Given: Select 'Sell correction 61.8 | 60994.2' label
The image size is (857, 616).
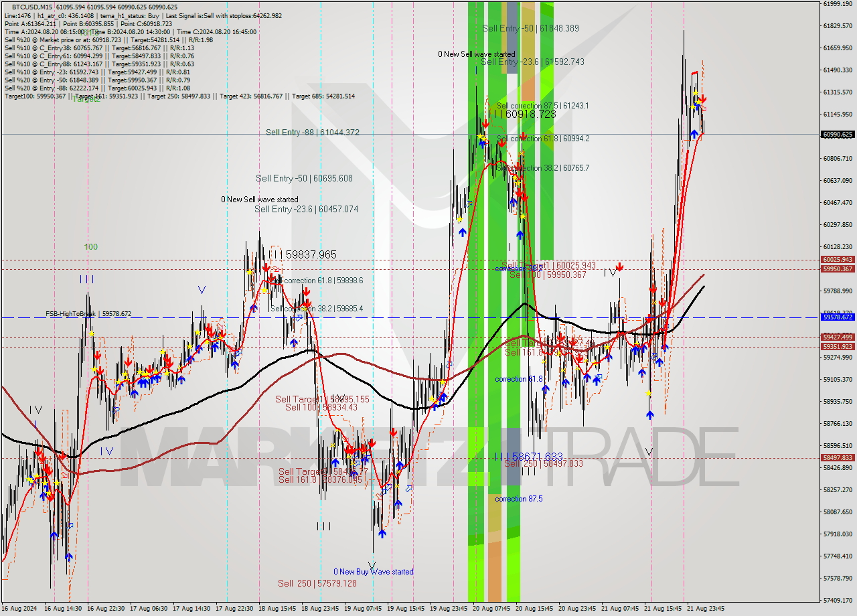Looking at the screenshot, I should [x=543, y=139].
